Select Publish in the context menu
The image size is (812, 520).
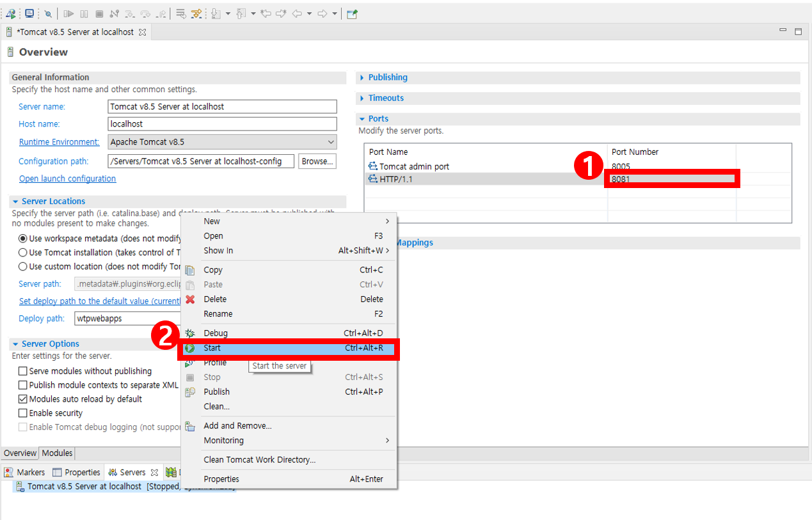(289, 391)
